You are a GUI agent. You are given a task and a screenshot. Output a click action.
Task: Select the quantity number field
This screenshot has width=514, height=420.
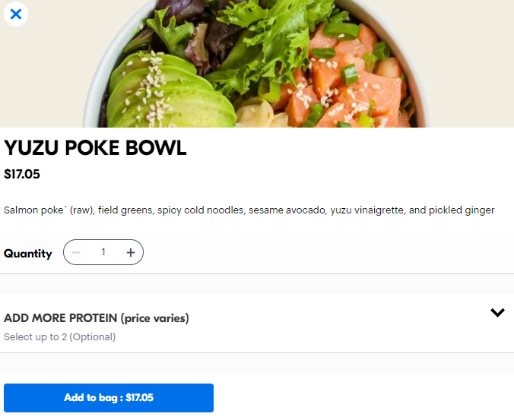coord(103,252)
